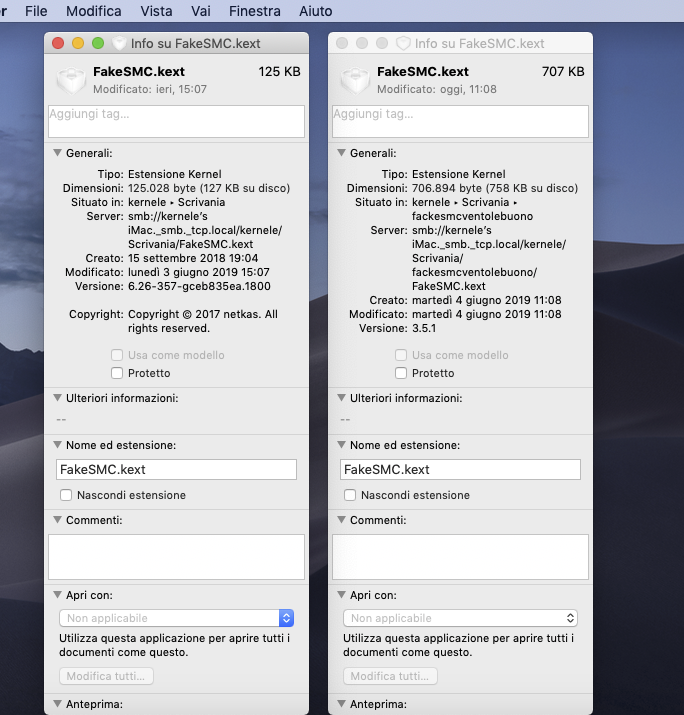Collapse 'Generali' section in left window
This screenshot has width=684, height=715.
pos(57,153)
